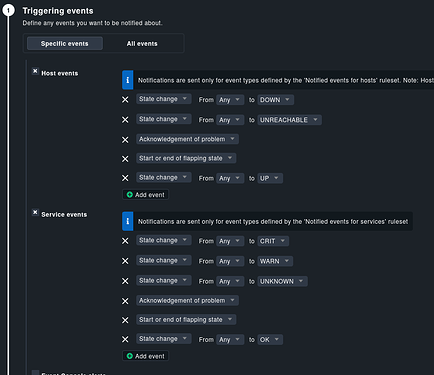Delete service Start or end of flapping row
This screenshot has height=375, width=434.
point(125,320)
